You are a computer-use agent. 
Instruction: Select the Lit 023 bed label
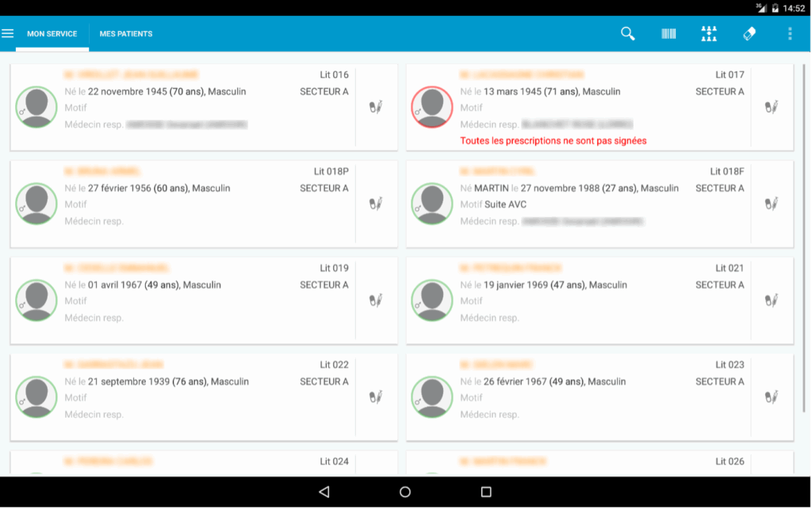pos(730,365)
